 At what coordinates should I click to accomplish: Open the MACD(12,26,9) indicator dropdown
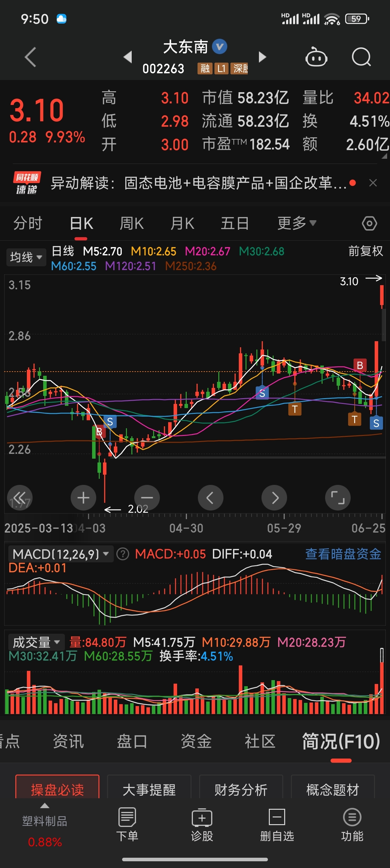[x=61, y=554]
